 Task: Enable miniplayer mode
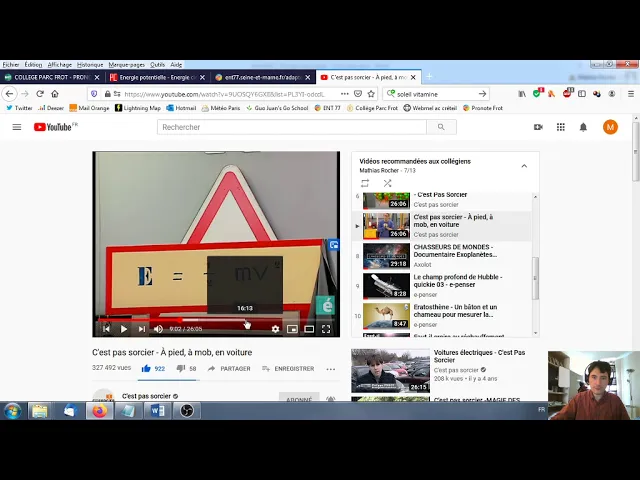point(292,329)
